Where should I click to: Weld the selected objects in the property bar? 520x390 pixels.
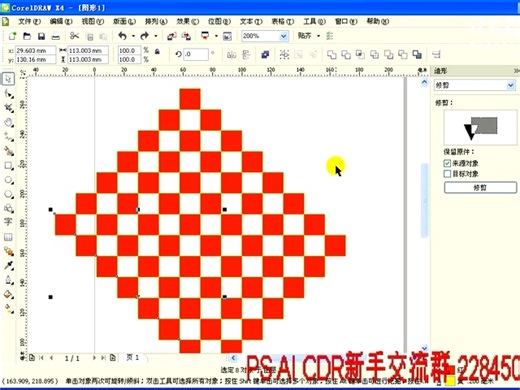point(332,54)
